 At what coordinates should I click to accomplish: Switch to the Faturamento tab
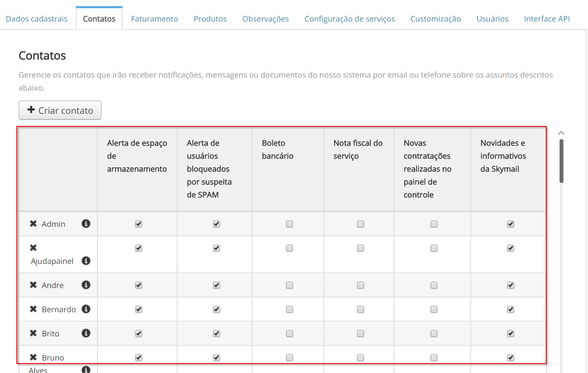[154, 19]
